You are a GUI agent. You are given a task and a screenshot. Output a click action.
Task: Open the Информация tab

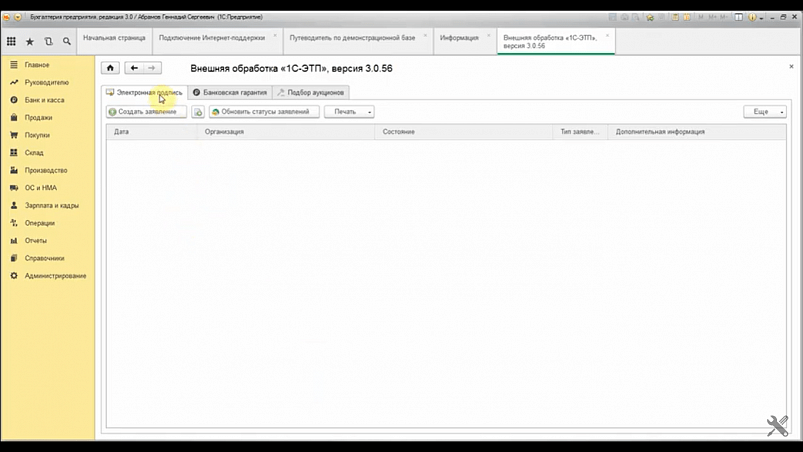(459, 37)
